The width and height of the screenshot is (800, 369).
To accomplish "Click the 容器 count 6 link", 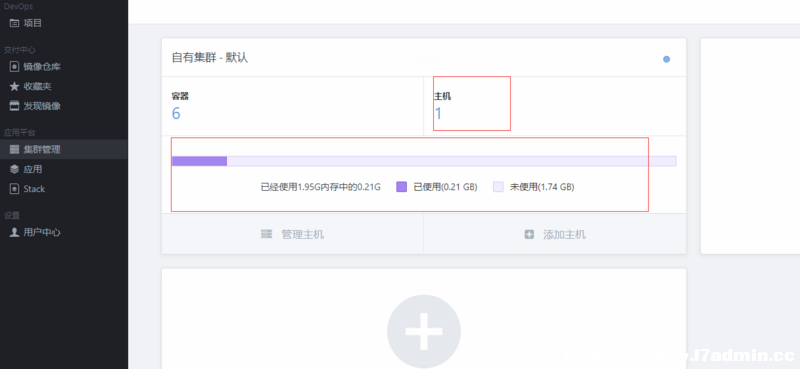I will click(176, 113).
